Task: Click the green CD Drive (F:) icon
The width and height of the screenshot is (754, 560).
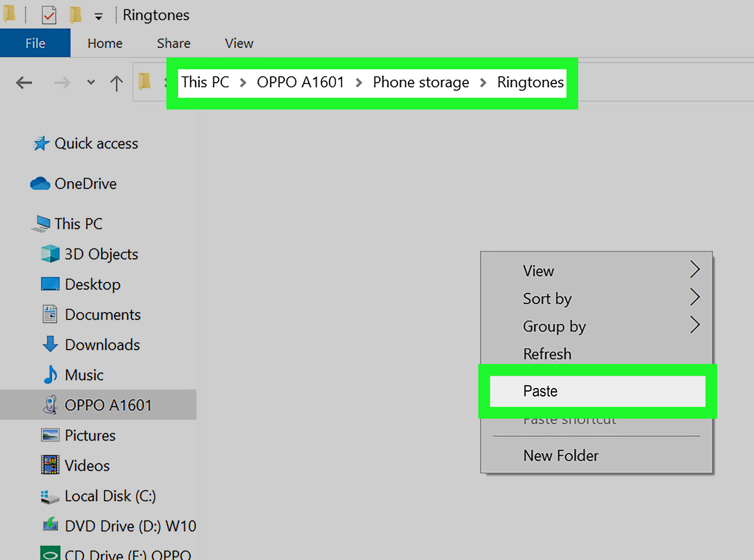Action: coord(50,553)
